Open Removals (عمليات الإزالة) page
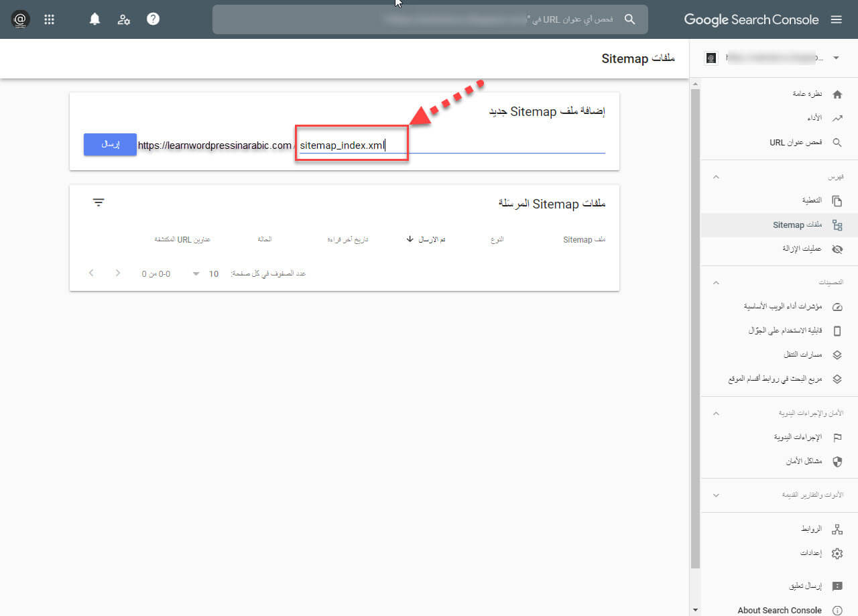The width and height of the screenshot is (858, 616). click(x=802, y=249)
